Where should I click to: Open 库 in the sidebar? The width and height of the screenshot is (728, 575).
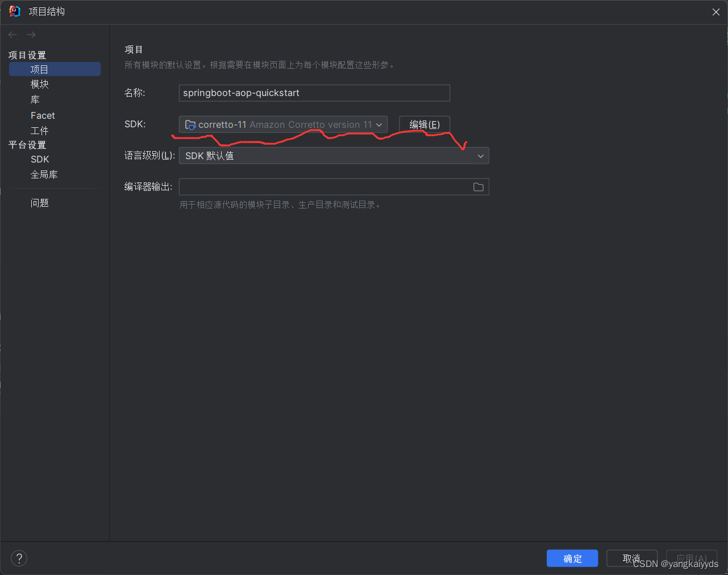(x=35, y=99)
